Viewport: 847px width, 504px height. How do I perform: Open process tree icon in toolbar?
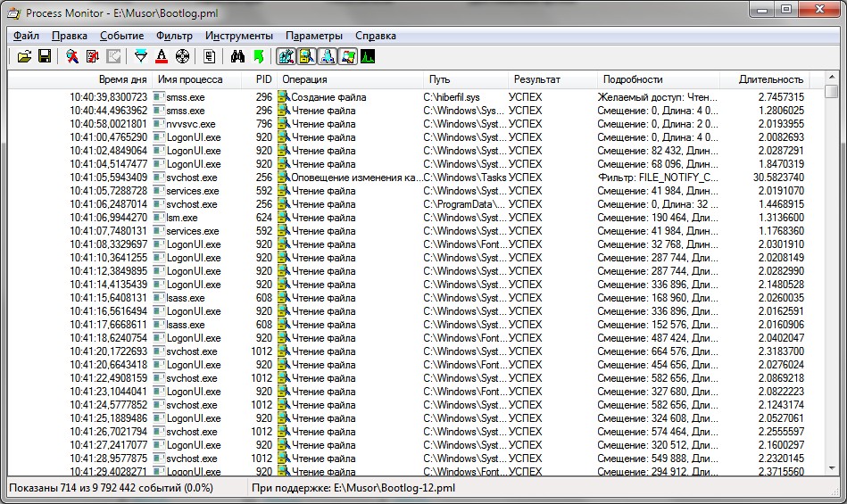tap(210, 56)
